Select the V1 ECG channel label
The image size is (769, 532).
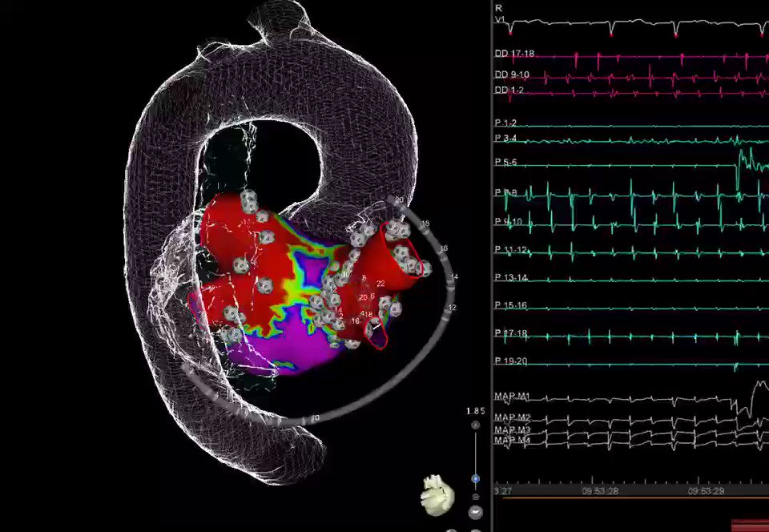pyautogui.click(x=500, y=19)
